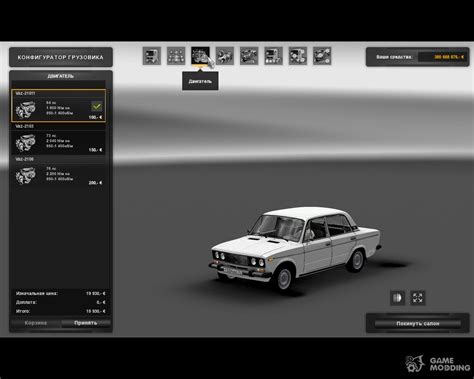Click the Двигатель tooltip label
Screen dimensions: 474x379
[x=200, y=81]
